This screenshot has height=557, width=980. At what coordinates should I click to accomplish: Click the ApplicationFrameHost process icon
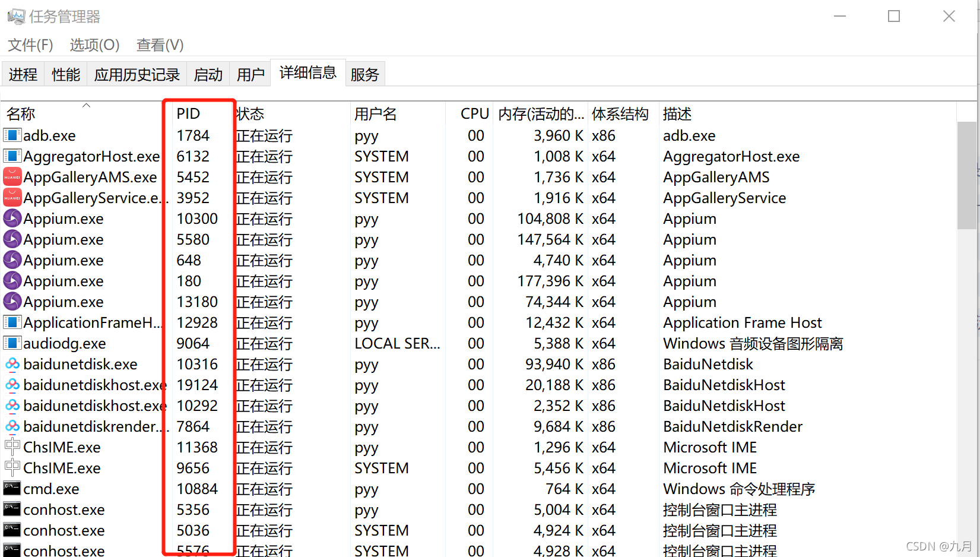click(12, 322)
